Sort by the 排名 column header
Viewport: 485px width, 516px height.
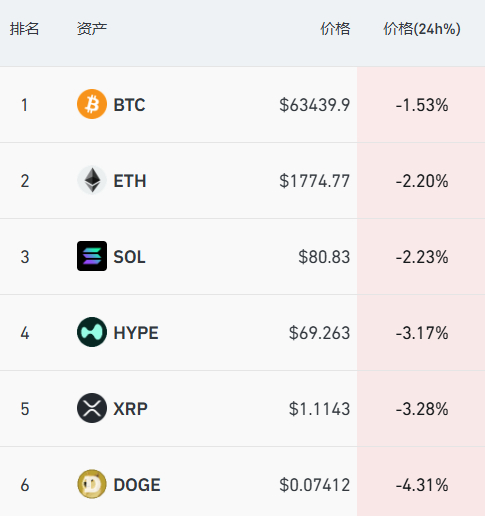click(24, 29)
